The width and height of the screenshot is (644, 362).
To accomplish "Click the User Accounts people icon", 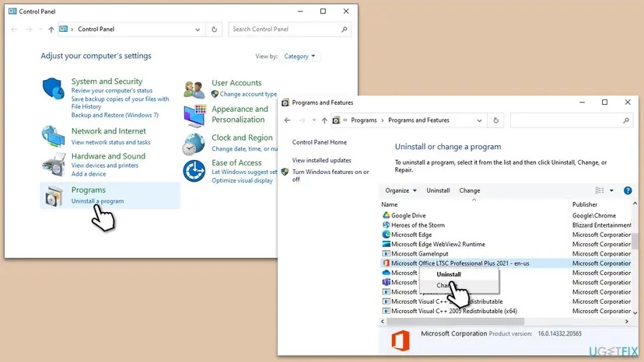I will point(194,89).
